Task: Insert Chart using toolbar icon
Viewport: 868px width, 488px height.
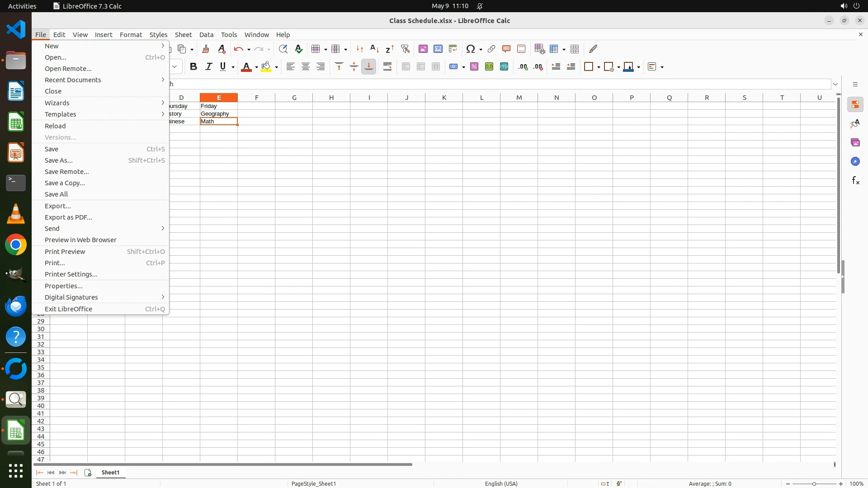Action: [x=438, y=49]
